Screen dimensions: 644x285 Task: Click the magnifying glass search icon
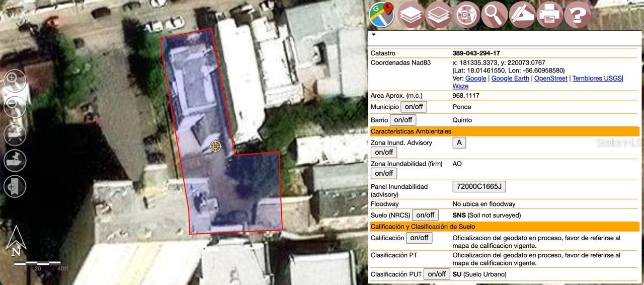[x=494, y=15]
